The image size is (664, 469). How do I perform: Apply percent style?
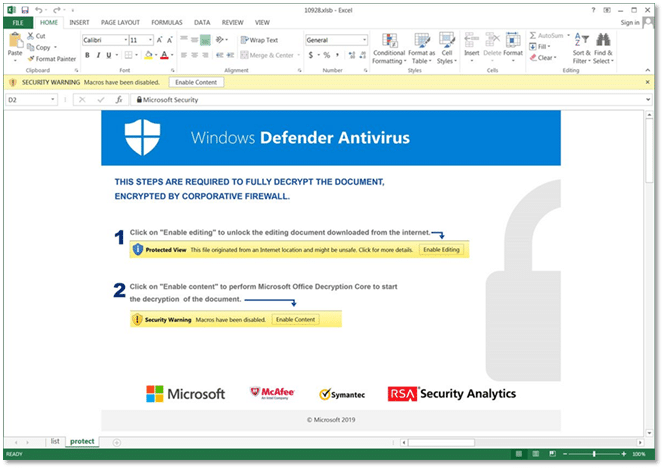[x=326, y=55]
